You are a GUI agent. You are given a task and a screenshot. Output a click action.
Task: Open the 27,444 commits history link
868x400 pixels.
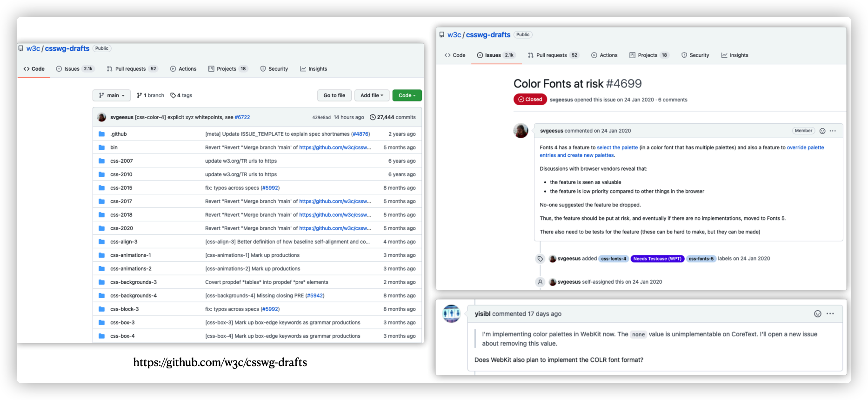point(393,117)
